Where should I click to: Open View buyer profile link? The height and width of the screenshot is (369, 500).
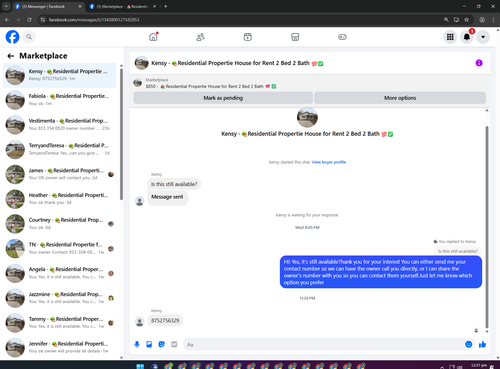(x=329, y=162)
